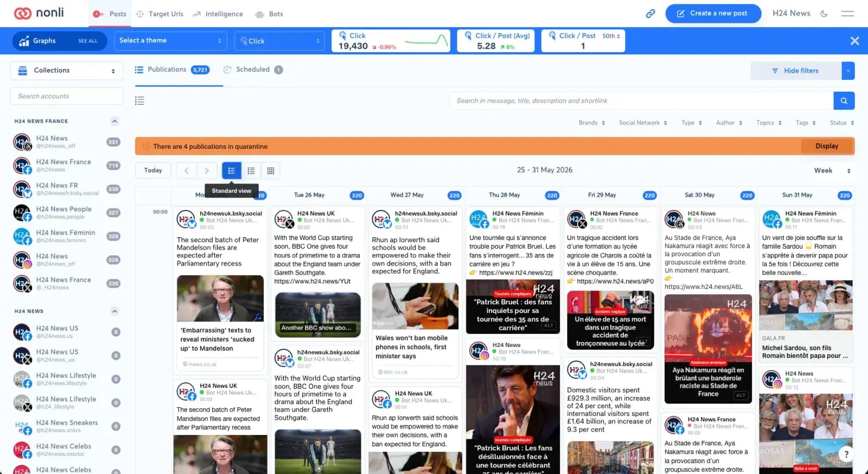This screenshot has height=474, width=868.
Task: Click the Graphs SEE ALL button
Action: pos(59,41)
